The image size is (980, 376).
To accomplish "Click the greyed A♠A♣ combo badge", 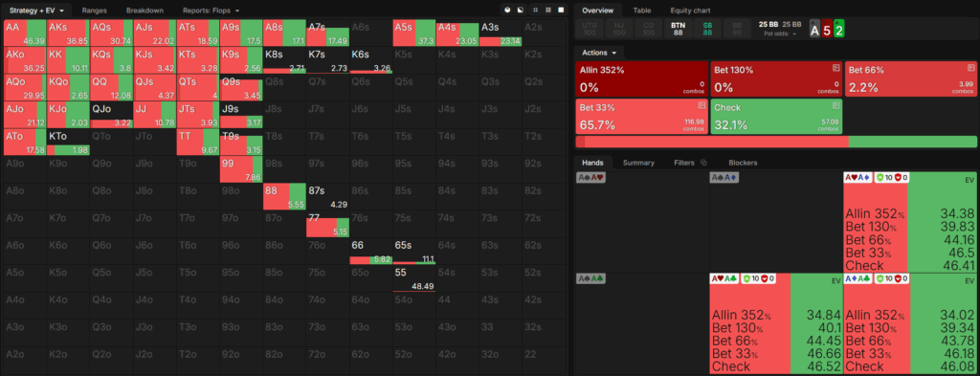I will coord(590,278).
